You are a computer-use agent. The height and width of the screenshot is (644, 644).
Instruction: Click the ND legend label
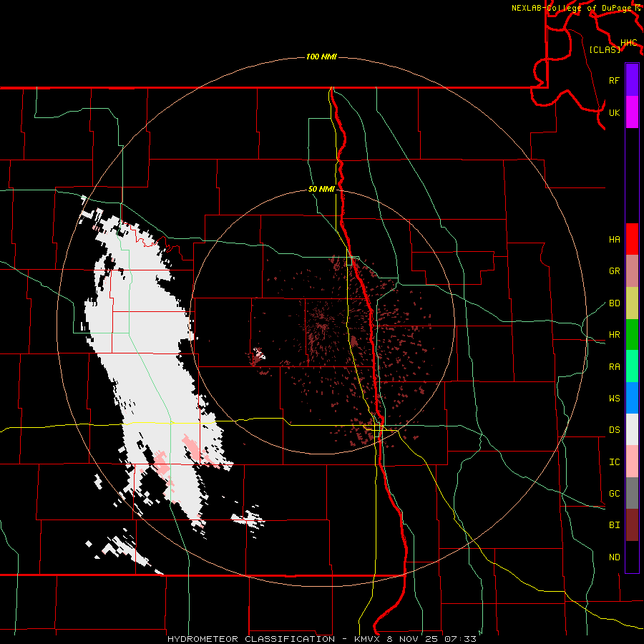[614, 557]
